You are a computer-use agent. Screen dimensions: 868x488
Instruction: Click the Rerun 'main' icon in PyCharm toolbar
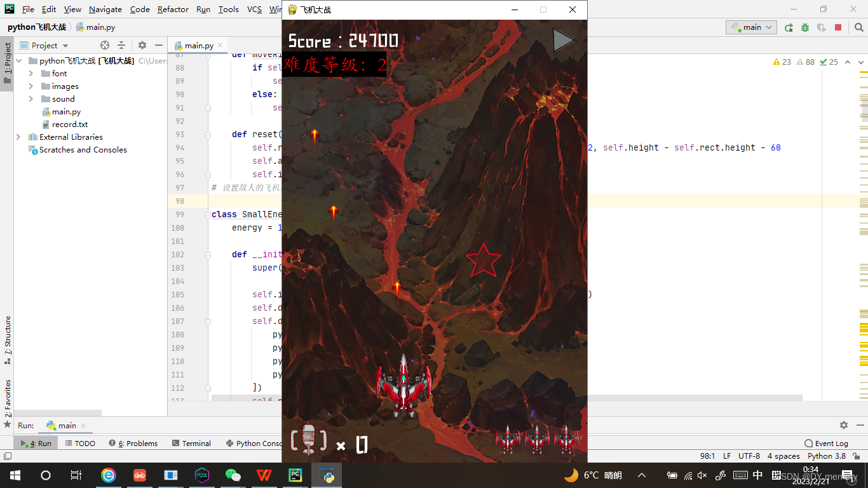tap(789, 27)
